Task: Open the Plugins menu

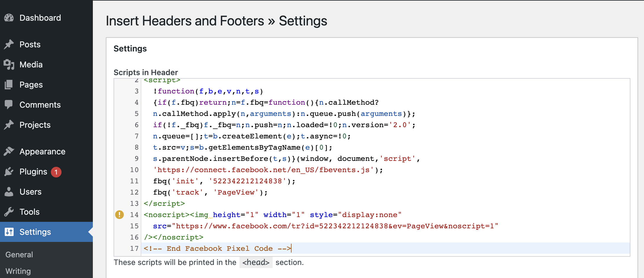Action: pyautogui.click(x=33, y=172)
